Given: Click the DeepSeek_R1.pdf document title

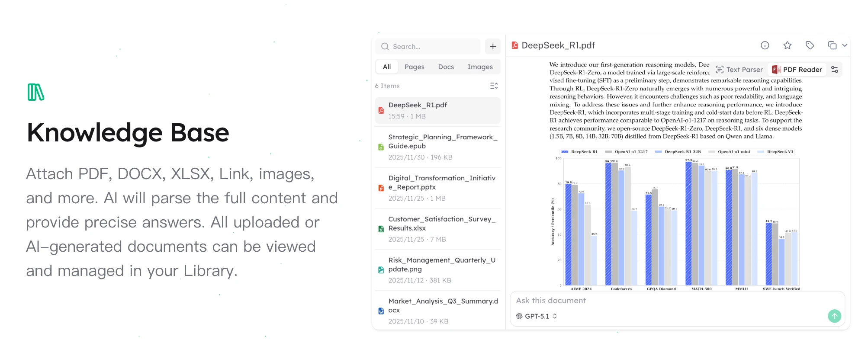Looking at the screenshot, I should [558, 45].
